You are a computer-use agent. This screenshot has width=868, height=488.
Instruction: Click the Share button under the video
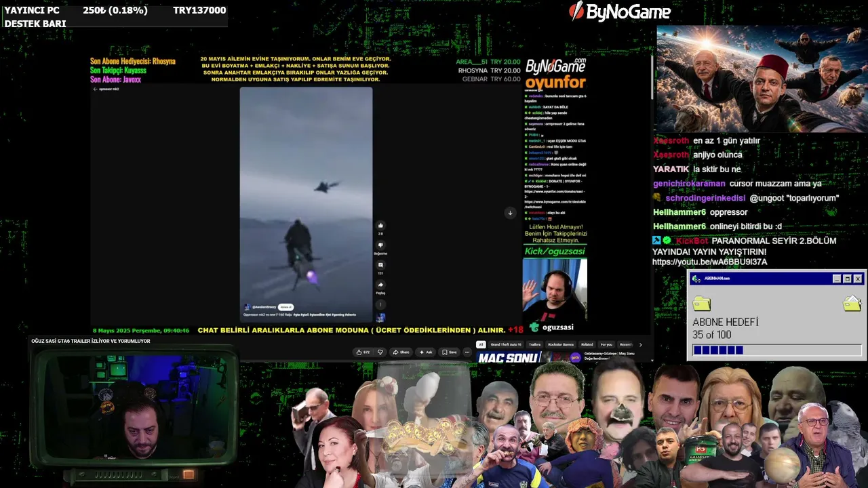(x=401, y=352)
